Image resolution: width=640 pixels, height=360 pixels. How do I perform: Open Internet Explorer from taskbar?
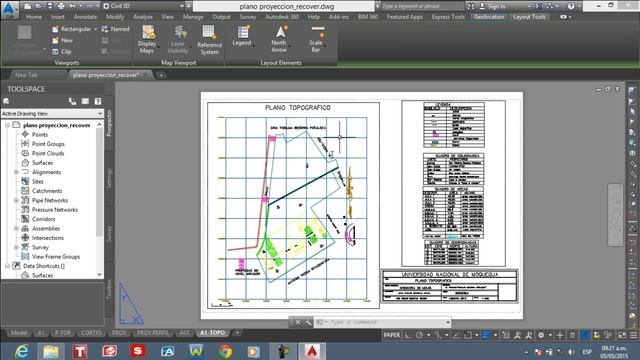pos(21,351)
